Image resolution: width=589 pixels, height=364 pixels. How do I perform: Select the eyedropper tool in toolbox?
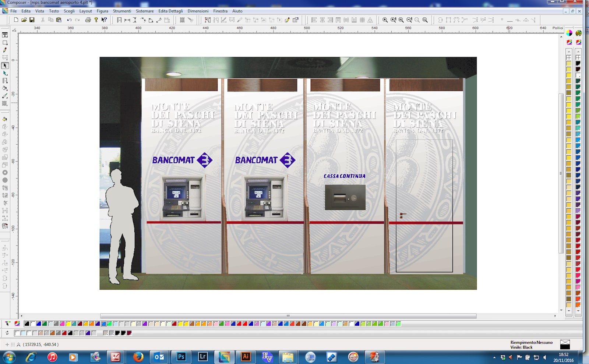(x=5, y=96)
